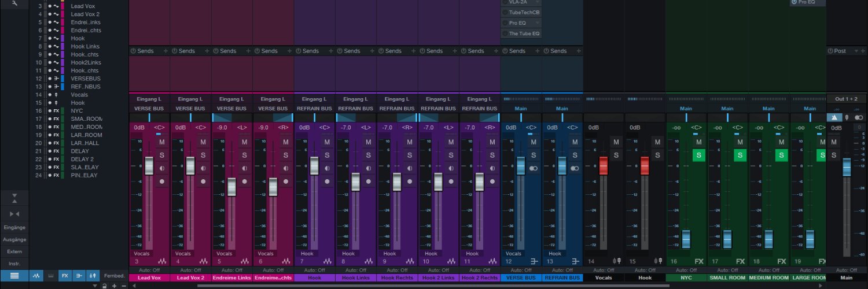The image size is (868, 289).
Task: Click the audio tracks filter waveform icon
Action: click(36, 276)
